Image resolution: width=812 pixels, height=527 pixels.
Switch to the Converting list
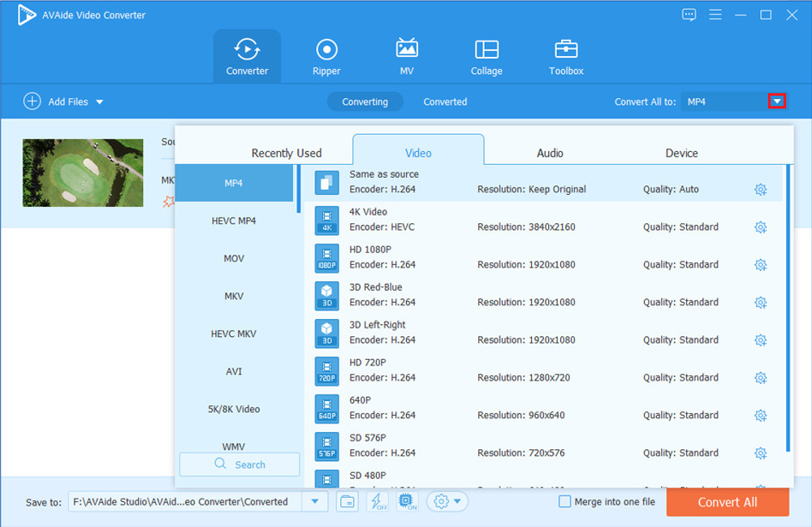365,102
